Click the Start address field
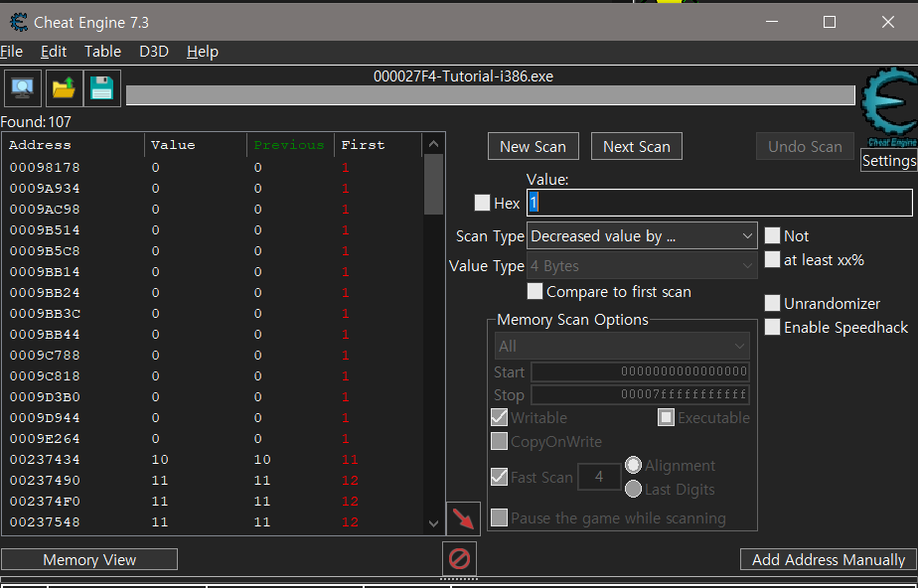 [640, 372]
